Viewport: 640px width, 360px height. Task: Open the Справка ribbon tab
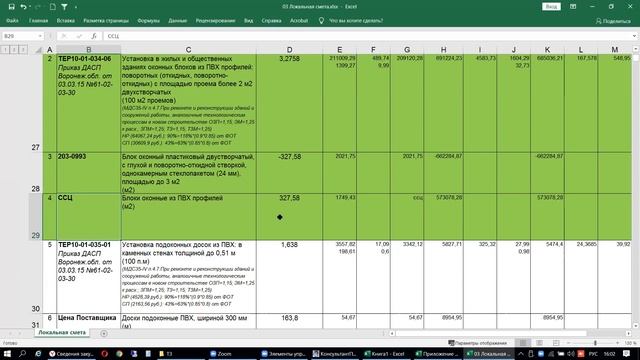click(x=271, y=20)
